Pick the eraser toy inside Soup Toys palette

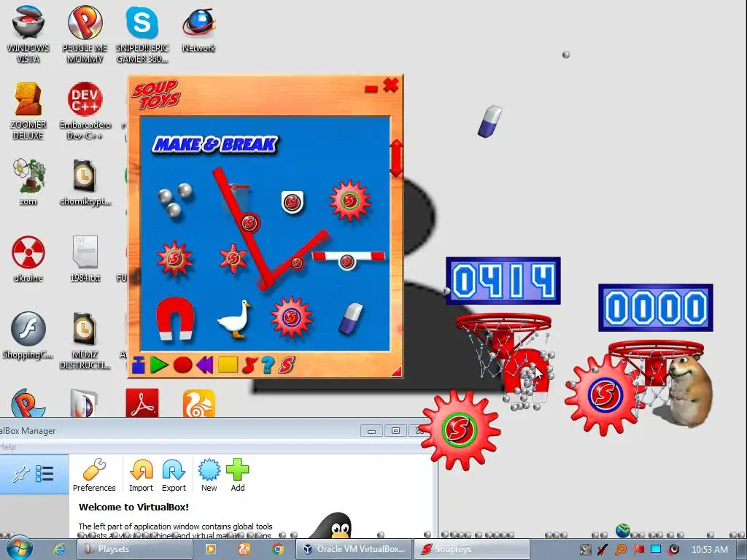(351, 318)
